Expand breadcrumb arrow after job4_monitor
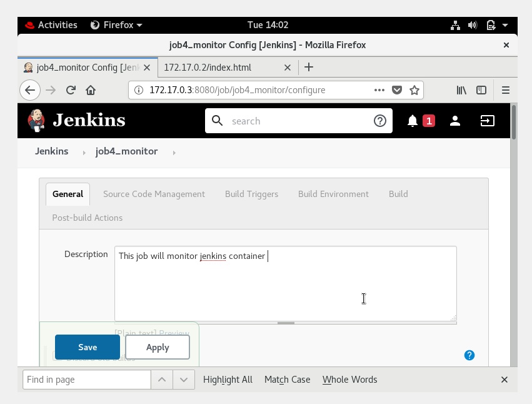This screenshot has height=404, width=532. [174, 153]
